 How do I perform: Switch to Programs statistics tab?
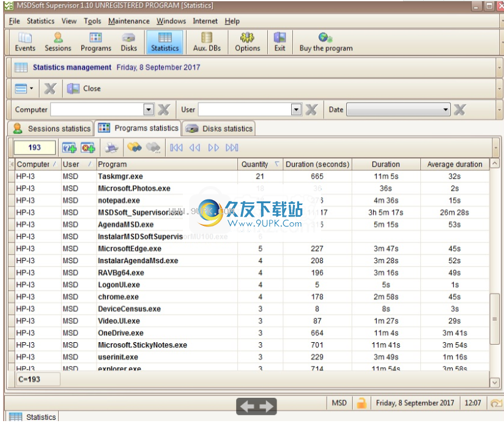138,128
